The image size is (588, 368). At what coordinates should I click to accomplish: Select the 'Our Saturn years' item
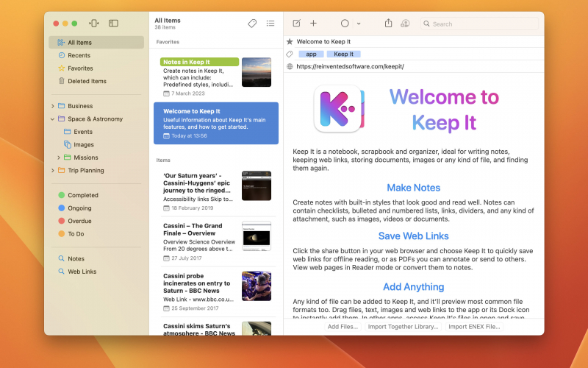(216, 191)
